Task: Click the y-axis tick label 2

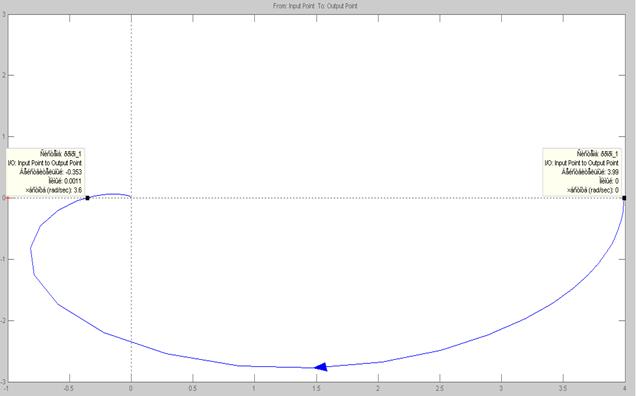Action: pyautogui.click(x=4, y=75)
